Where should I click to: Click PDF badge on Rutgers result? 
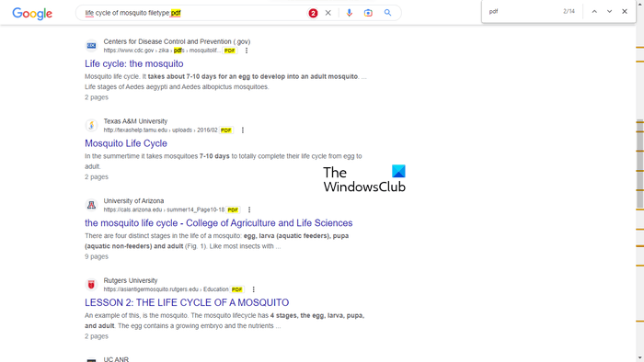pos(237,289)
